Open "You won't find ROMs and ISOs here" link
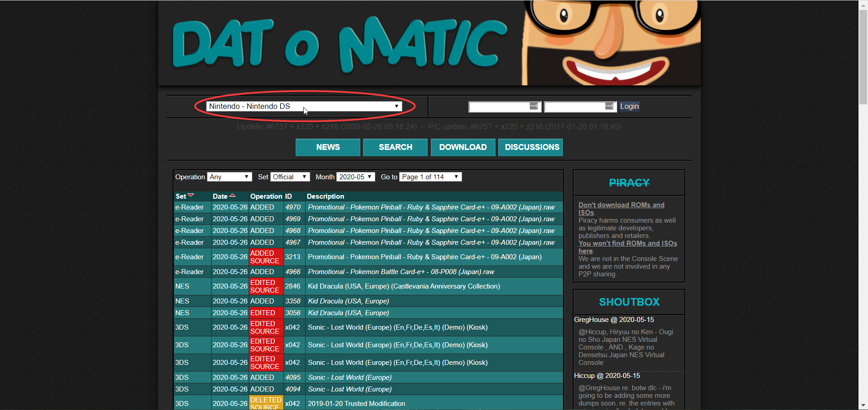The height and width of the screenshot is (410, 868). click(x=627, y=247)
